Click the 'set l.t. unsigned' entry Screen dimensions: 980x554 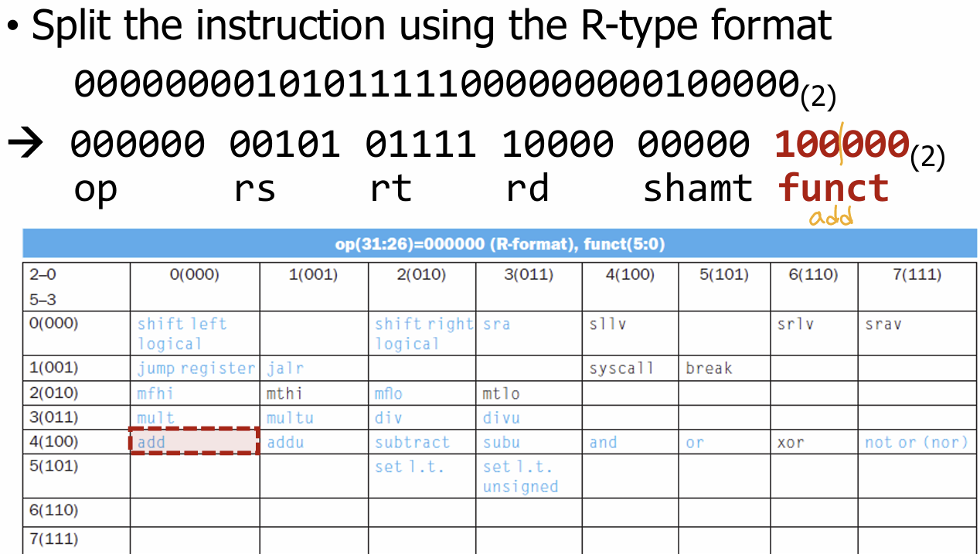coord(520,477)
